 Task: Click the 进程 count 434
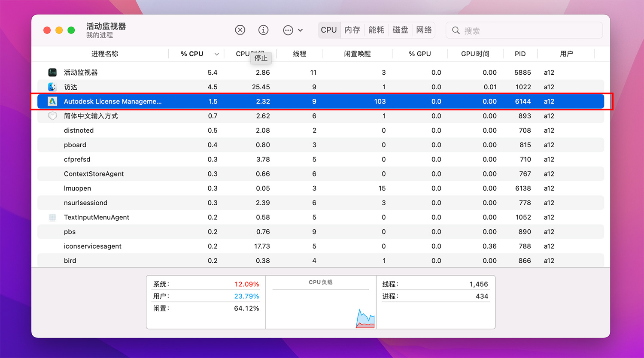pos(482,296)
